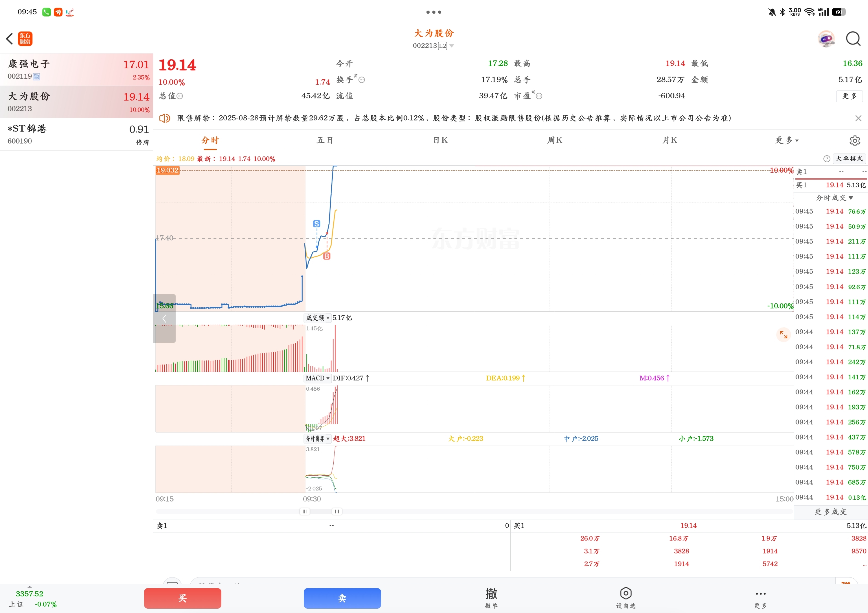Click the 卖1 order book row
This screenshot has width=868, height=613.
(831, 172)
